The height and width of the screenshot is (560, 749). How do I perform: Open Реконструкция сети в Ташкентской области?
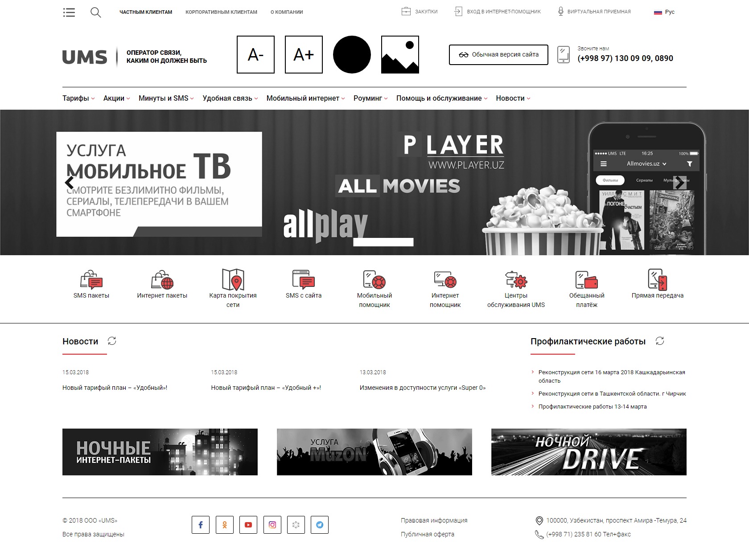tap(612, 393)
